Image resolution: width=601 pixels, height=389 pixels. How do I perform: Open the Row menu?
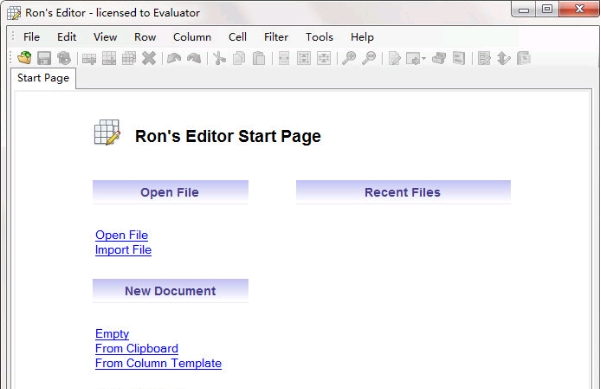145,37
